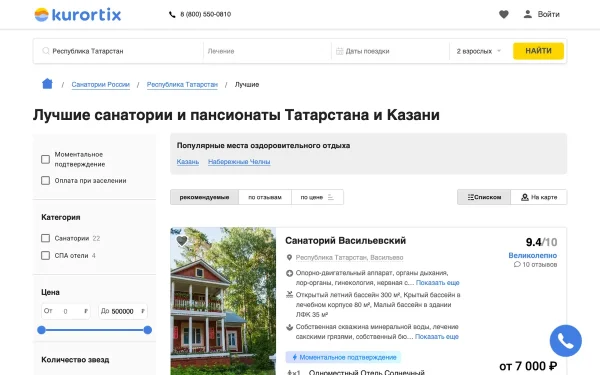Check the Санатории category filter
The width and height of the screenshot is (600, 375).
pyautogui.click(x=46, y=238)
